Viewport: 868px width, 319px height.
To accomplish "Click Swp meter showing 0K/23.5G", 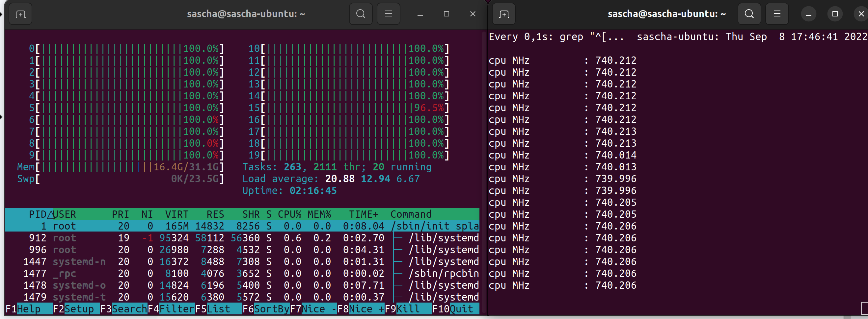I will point(121,178).
